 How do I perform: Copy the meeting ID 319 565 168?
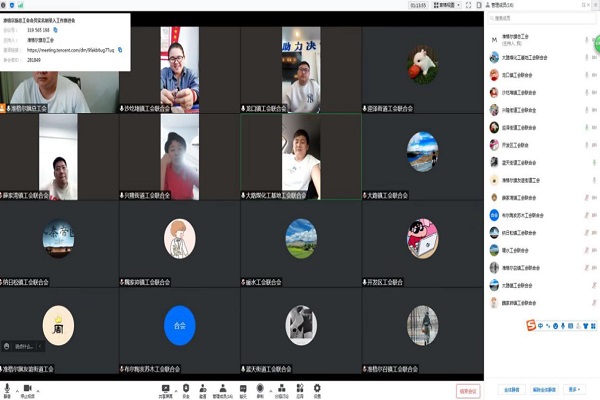point(55,30)
